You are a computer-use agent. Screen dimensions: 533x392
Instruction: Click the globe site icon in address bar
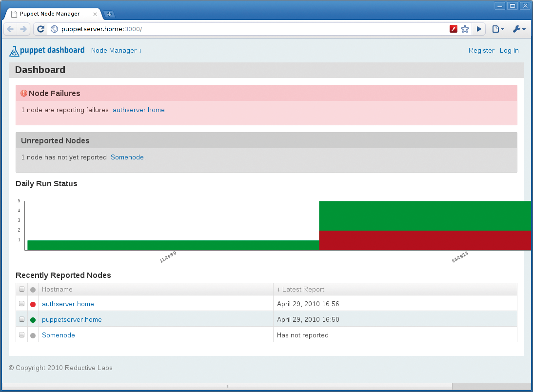[x=55, y=29]
